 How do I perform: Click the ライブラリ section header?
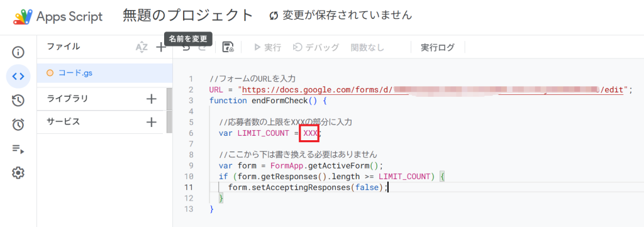67,99
